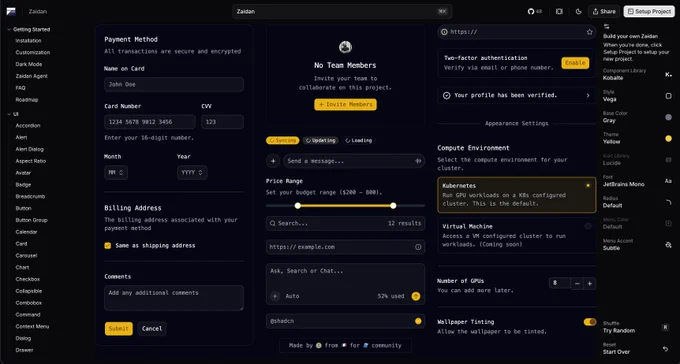Open Installation in the sidebar
The height and width of the screenshot is (364, 680).
(x=29, y=41)
